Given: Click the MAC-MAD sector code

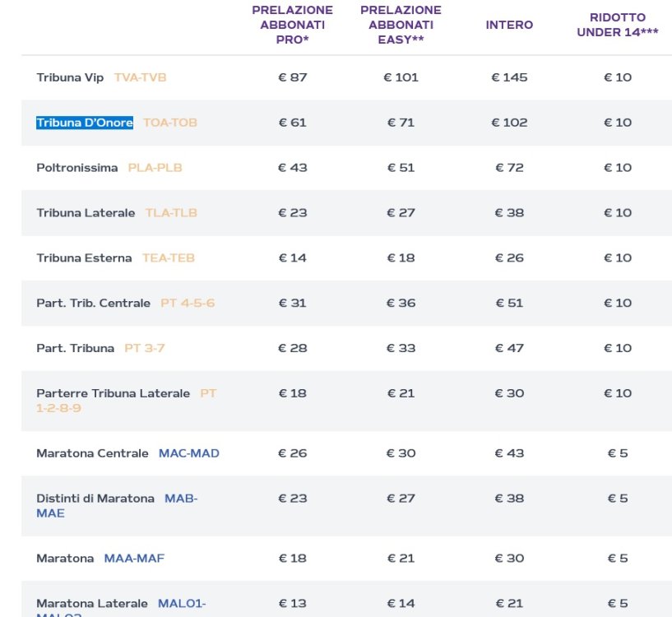Looking at the screenshot, I should [x=189, y=453].
